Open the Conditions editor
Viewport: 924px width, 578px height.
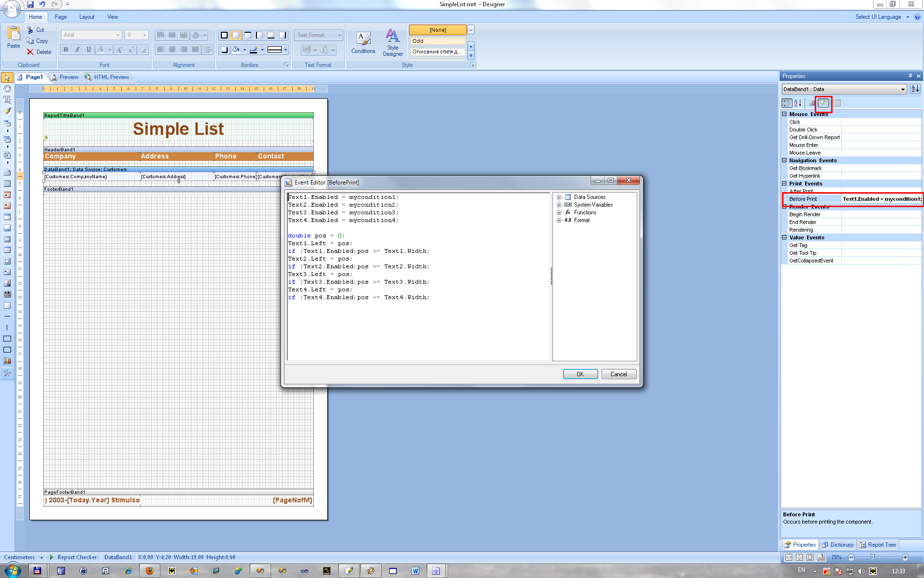363,43
